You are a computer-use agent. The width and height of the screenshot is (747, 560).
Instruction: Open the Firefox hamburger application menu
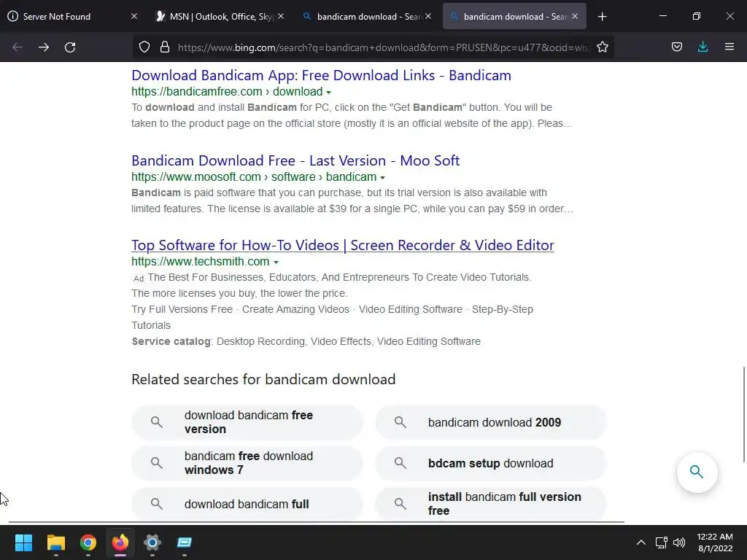click(729, 47)
